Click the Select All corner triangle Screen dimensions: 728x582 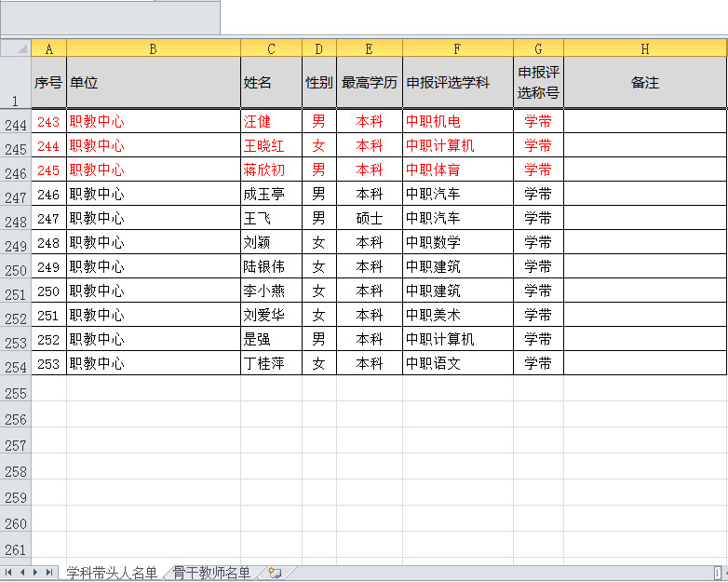[16, 48]
